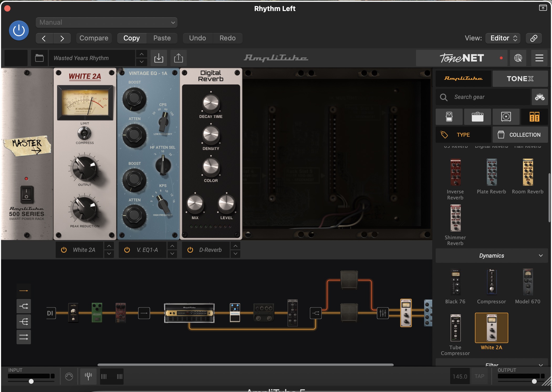Image resolution: width=552 pixels, height=392 pixels.
Task: Flip the White 2A LIMIT/COMPRESS switch
Action: coord(84,133)
